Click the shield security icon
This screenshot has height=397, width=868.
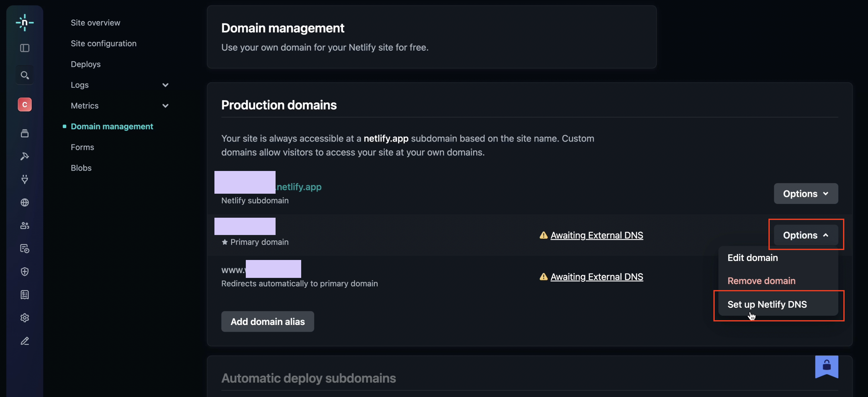point(25,271)
